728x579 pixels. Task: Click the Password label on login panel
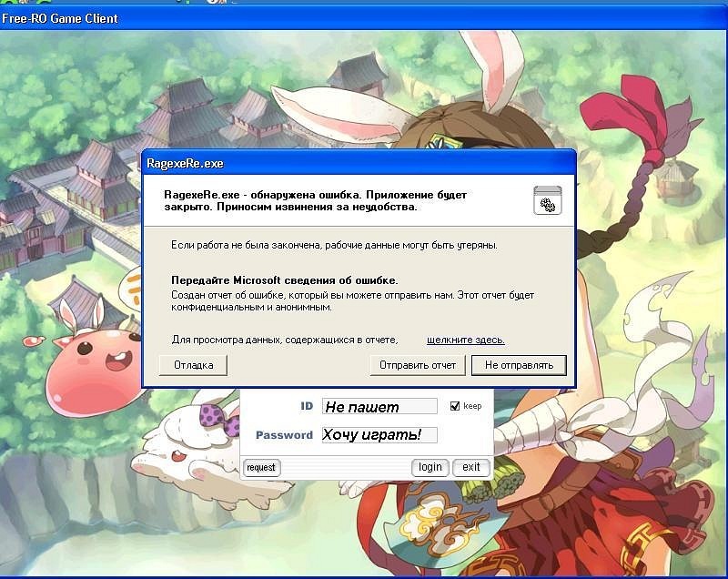284,435
